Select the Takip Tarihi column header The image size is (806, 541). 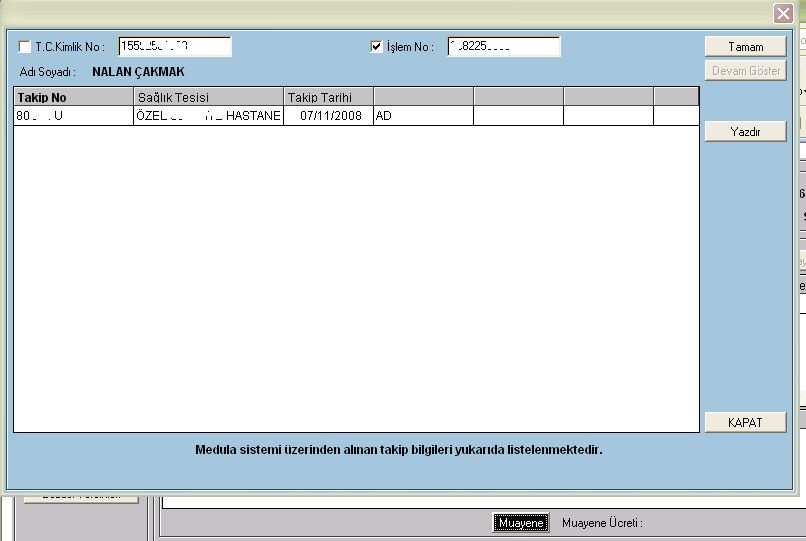[x=328, y=97]
